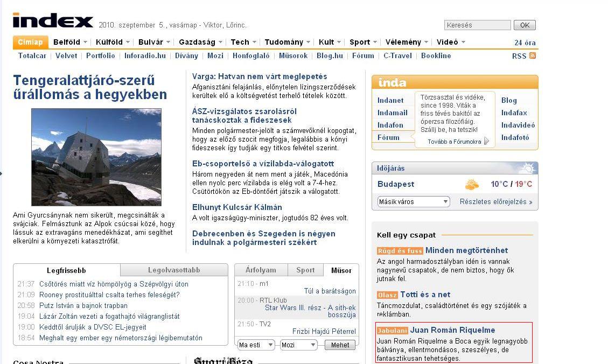Select the Legfrissebb tab
Image resolution: width=608 pixels, height=364 pixels.
66,270
